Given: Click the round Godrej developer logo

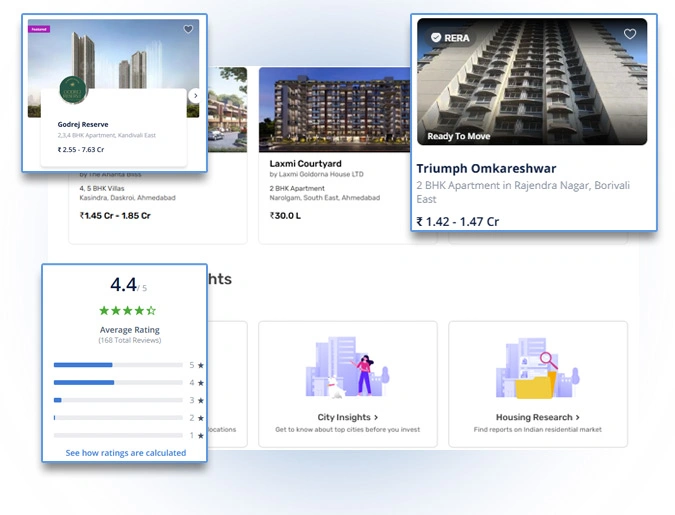Looking at the screenshot, I should coord(72,90).
